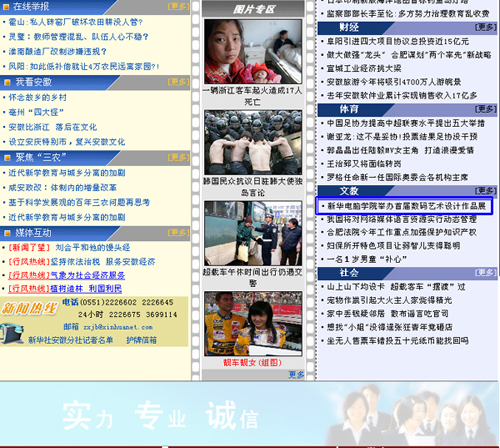Expand 更多 for the 体育 section
500x448 pixels.
tap(486, 109)
